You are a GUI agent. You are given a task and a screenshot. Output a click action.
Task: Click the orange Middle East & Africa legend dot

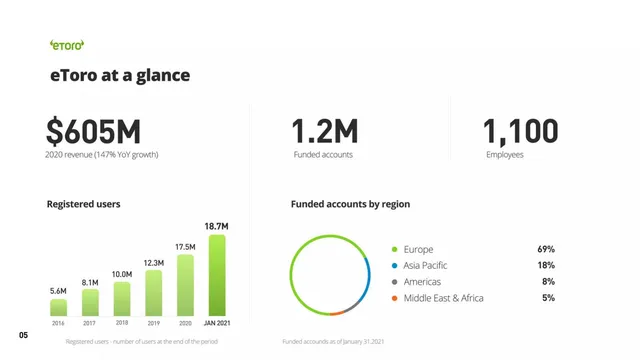click(x=394, y=298)
